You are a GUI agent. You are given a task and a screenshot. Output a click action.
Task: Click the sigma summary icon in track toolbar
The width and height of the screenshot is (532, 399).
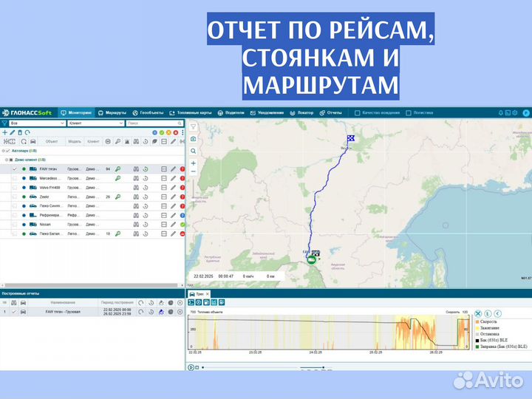(x=191, y=302)
